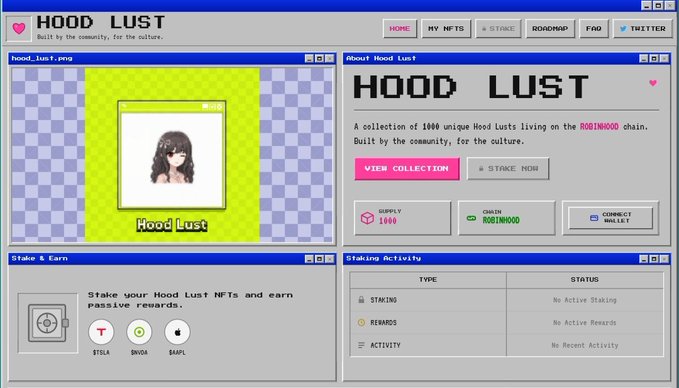The image size is (679, 388).
Task: Close the About Hood Lust window
Action: [664, 58]
